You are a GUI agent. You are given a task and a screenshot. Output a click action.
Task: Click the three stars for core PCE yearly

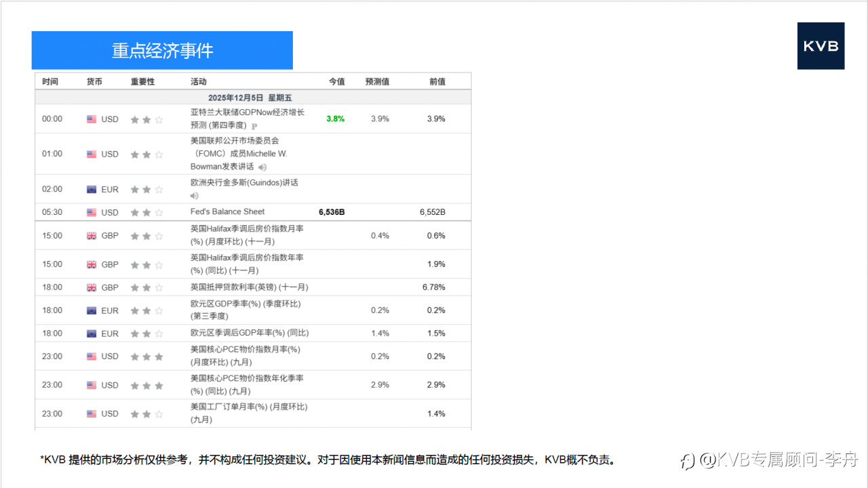pyautogui.click(x=146, y=385)
